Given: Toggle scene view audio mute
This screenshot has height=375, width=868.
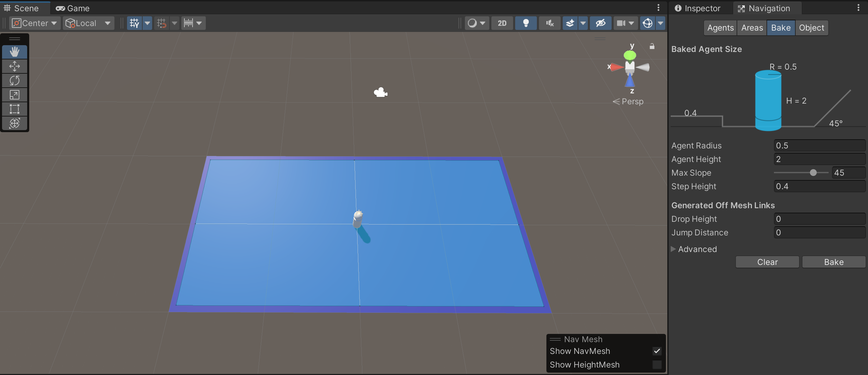Looking at the screenshot, I should tap(549, 23).
